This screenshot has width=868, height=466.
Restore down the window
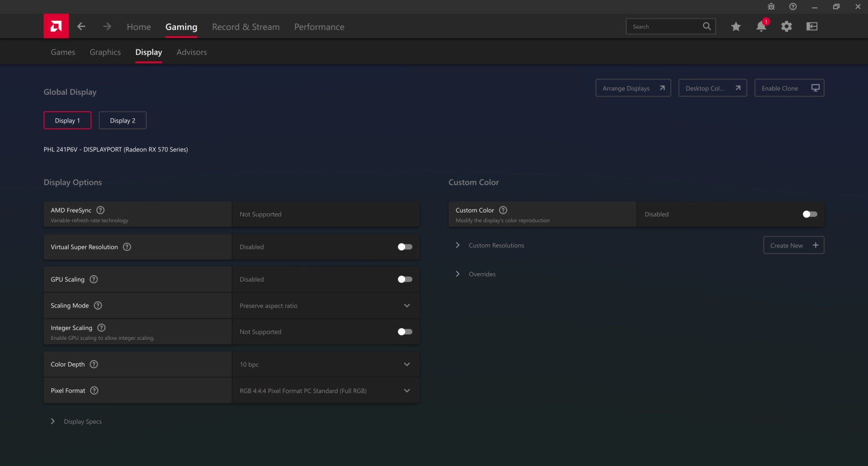[x=836, y=6]
